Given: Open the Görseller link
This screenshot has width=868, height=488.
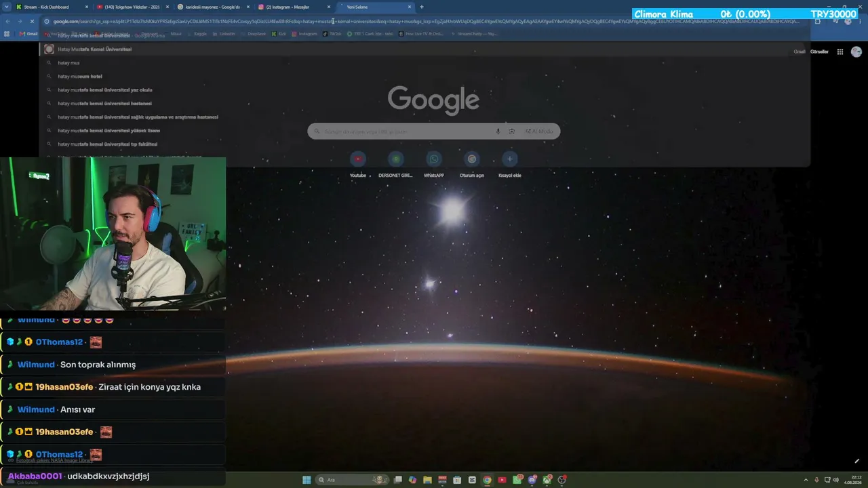Looking at the screenshot, I should (x=819, y=52).
